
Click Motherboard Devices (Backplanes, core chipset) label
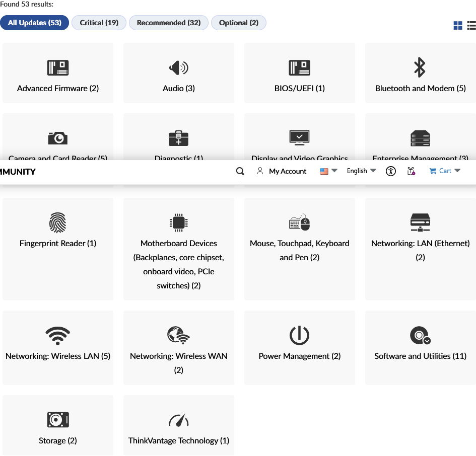coord(178,265)
